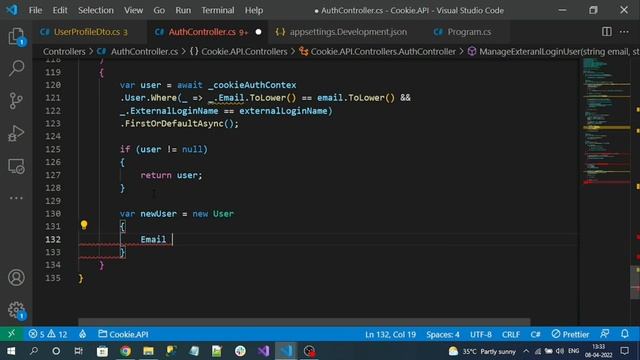Open the Go menu
This screenshot has width=640, height=360.
tap(159, 10)
